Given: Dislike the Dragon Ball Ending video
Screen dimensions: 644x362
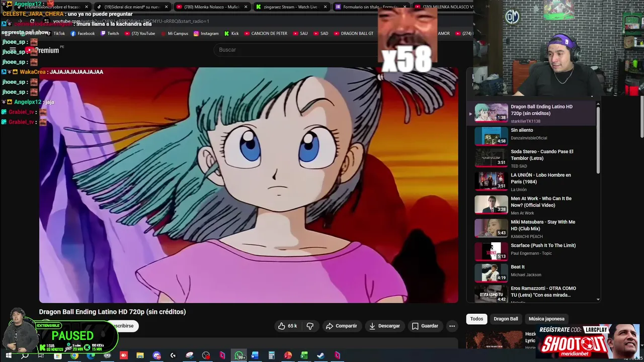Looking at the screenshot, I should [x=310, y=326].
